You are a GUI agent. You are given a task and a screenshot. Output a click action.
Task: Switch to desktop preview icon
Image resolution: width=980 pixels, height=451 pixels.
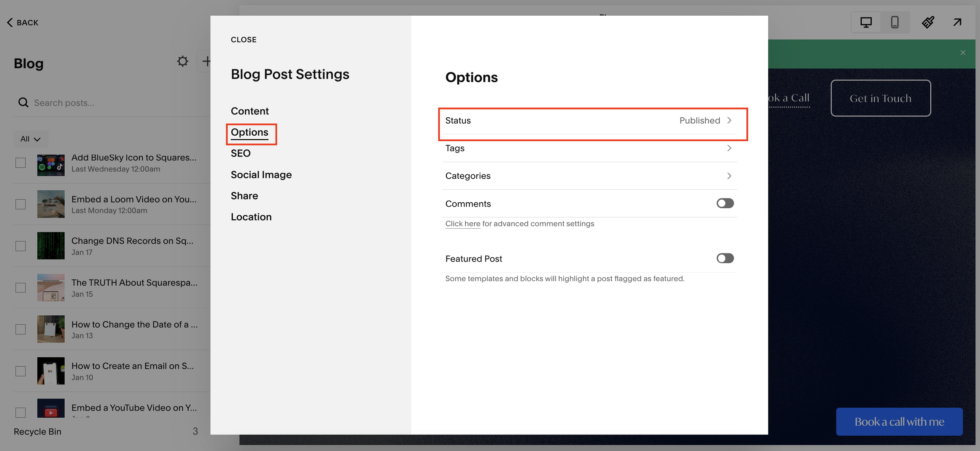click(866, 22)
